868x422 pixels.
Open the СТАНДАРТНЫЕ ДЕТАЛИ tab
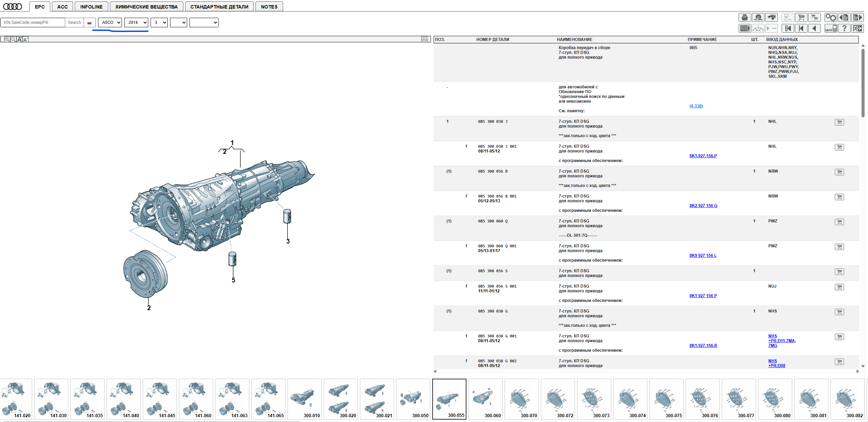click(x=219, y=7)
